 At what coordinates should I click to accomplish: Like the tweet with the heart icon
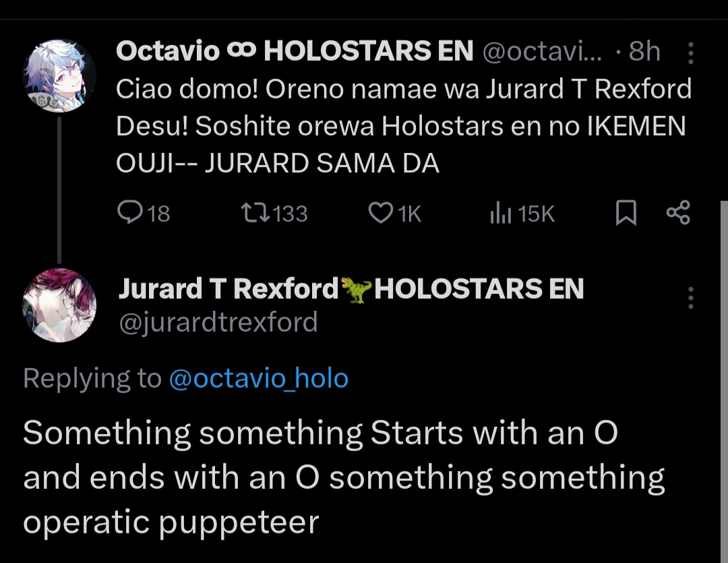pyautogui.click(x=380, y=214)
